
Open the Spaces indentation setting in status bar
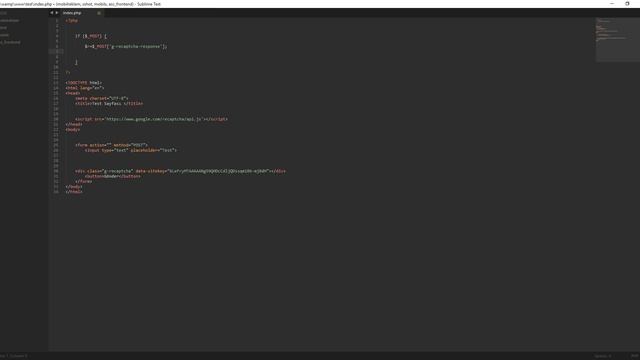tap(603, 356)
